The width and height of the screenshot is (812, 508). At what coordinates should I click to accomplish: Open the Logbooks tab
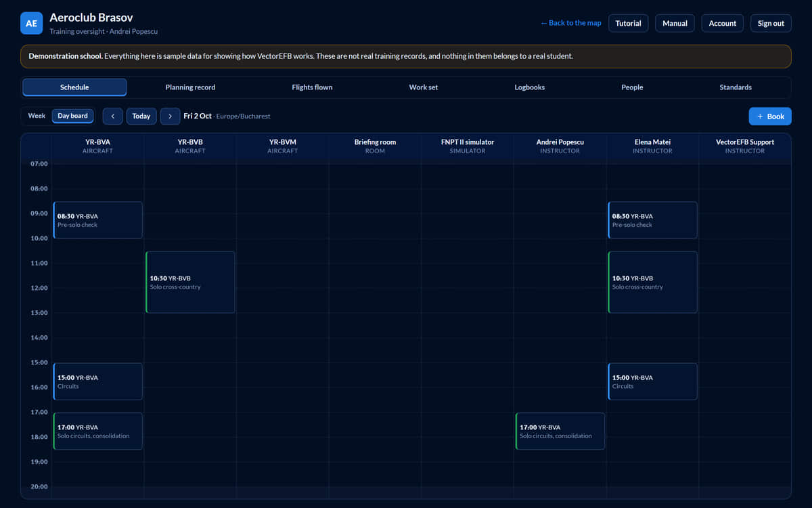click(x=529, y=87)
